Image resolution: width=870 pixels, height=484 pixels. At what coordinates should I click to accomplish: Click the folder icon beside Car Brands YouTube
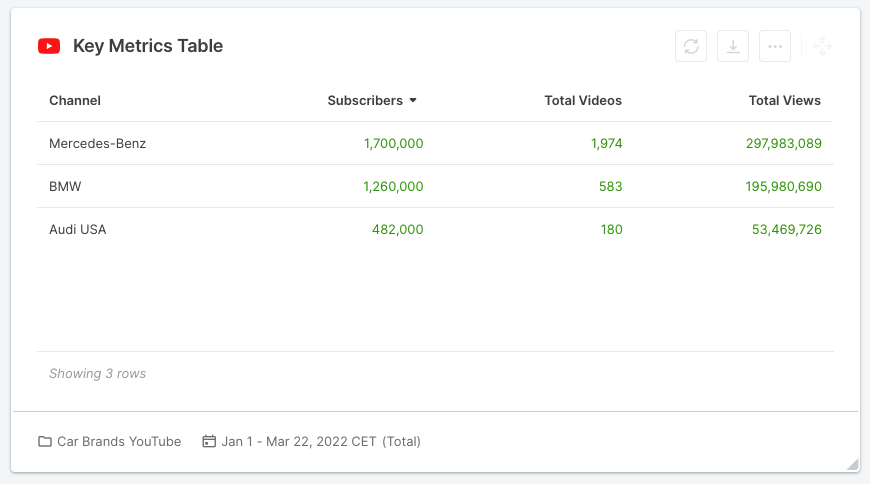(45, 441)
